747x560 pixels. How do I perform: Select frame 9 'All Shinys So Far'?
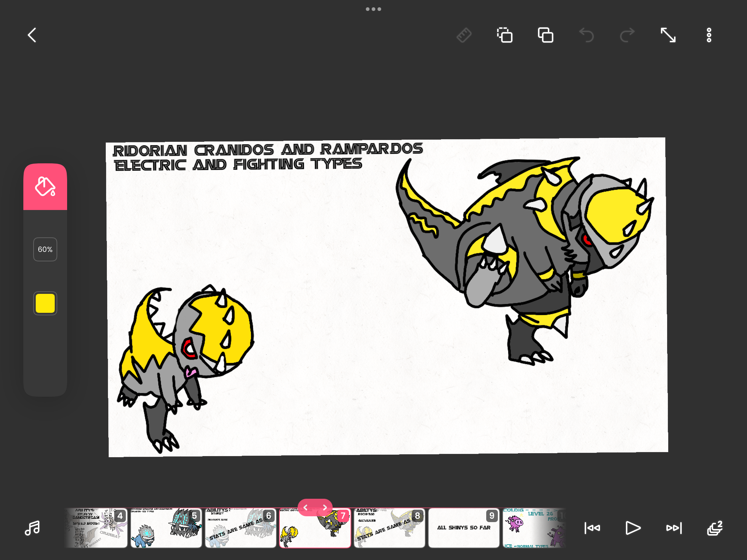point(464,528)
